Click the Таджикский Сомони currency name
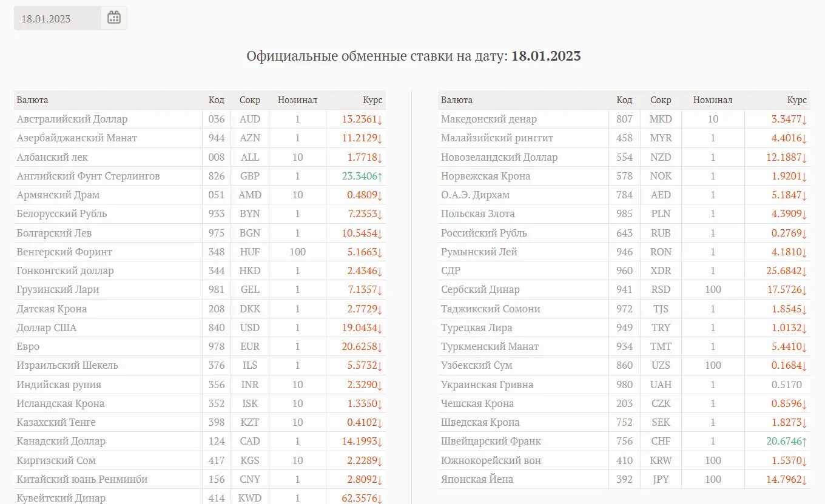825x504 pixels. 490,309
